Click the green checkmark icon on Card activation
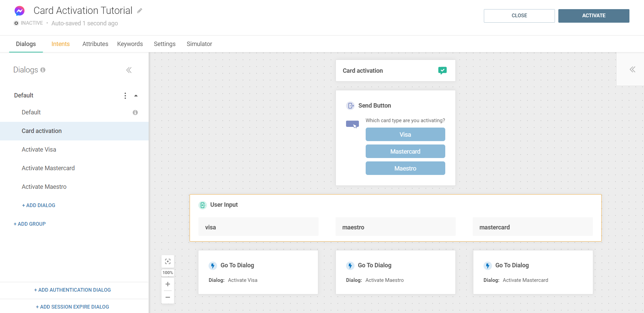This screenshot has width=644, height=313. [442, 70]
